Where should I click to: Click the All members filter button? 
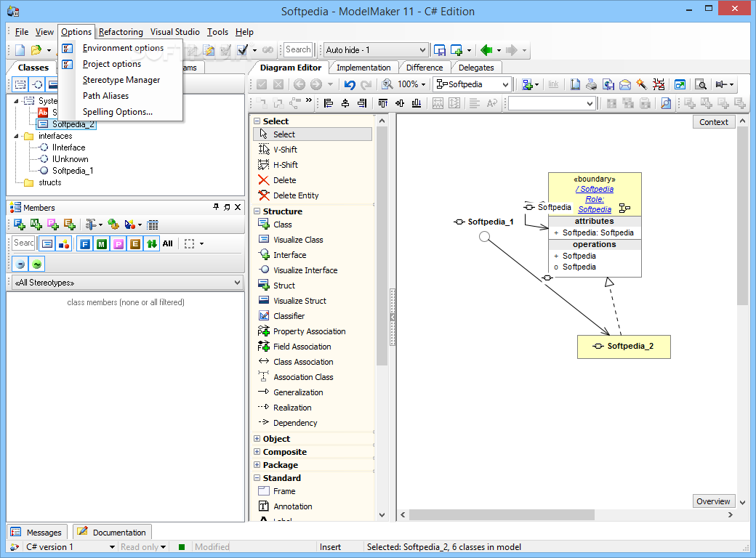point(167,244)
